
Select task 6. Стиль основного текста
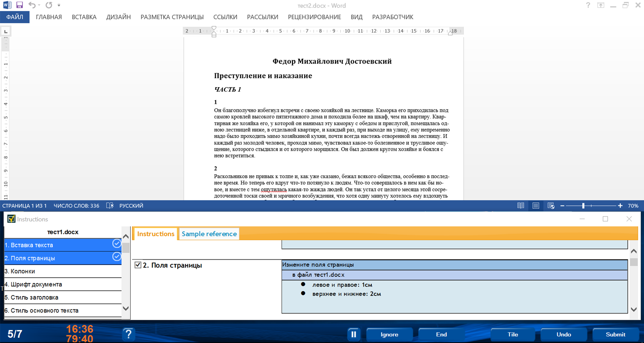coord(63,310)
